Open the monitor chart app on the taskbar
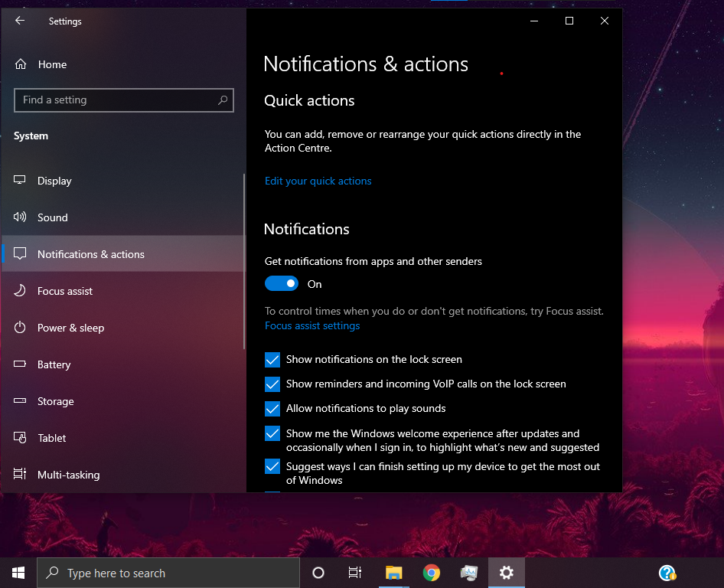Screen dimensions: 724x588 coord(468,573)
